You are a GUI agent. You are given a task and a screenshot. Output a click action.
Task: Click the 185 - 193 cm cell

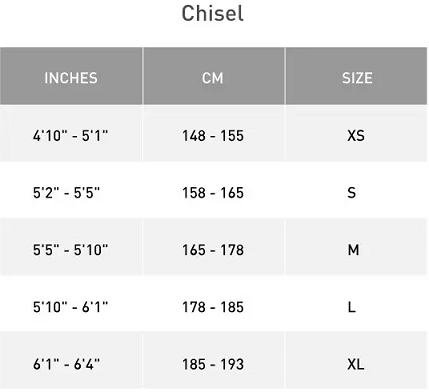(214, 360)
